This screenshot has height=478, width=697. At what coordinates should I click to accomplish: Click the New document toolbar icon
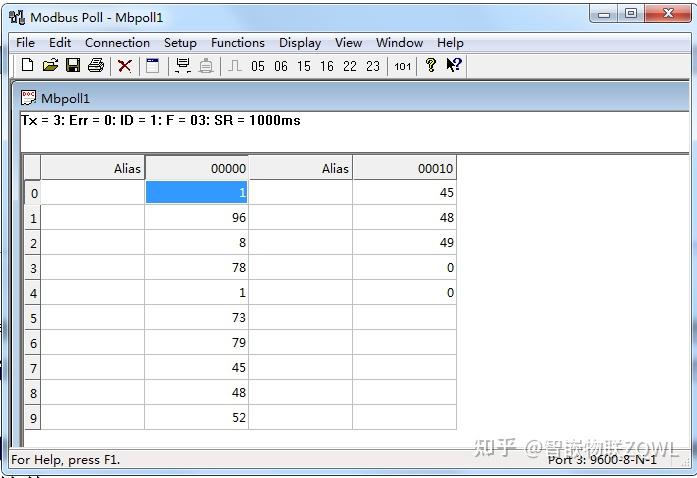click(28, 66)
